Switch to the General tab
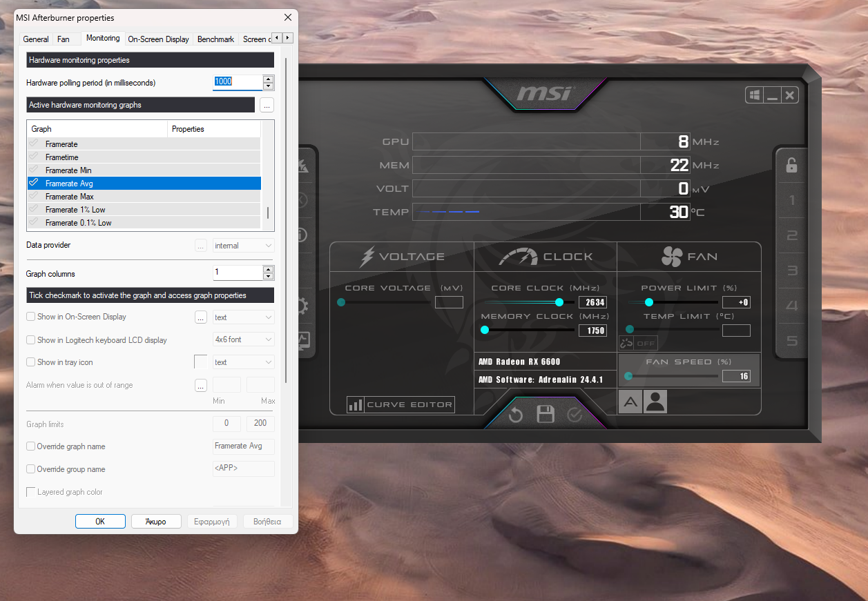868x601 pixels. coord(36,39)
